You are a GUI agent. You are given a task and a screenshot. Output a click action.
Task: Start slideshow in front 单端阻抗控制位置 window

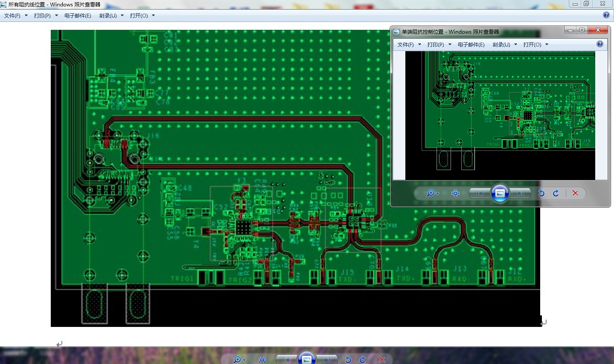click(x=500, y=194)
